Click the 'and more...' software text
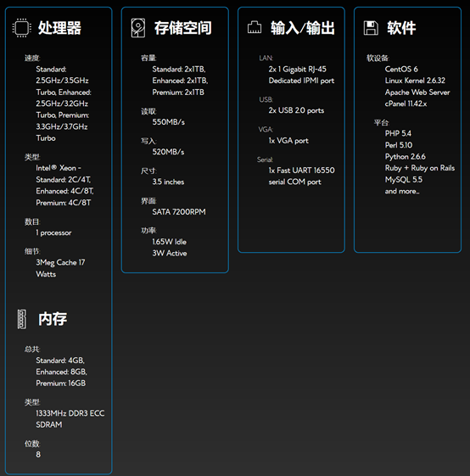Image resolution: width=470 pixels, height=476 pixels. (402, 191)
